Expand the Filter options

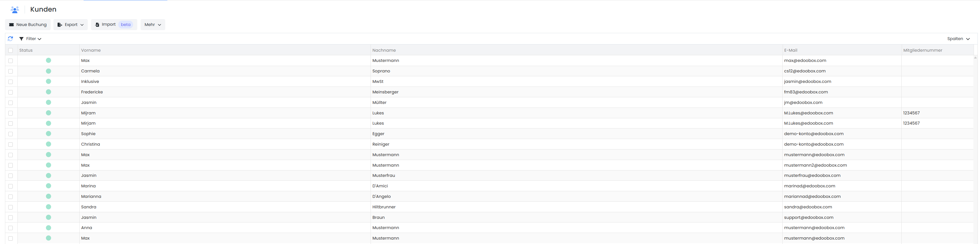[x=30, y=39]
